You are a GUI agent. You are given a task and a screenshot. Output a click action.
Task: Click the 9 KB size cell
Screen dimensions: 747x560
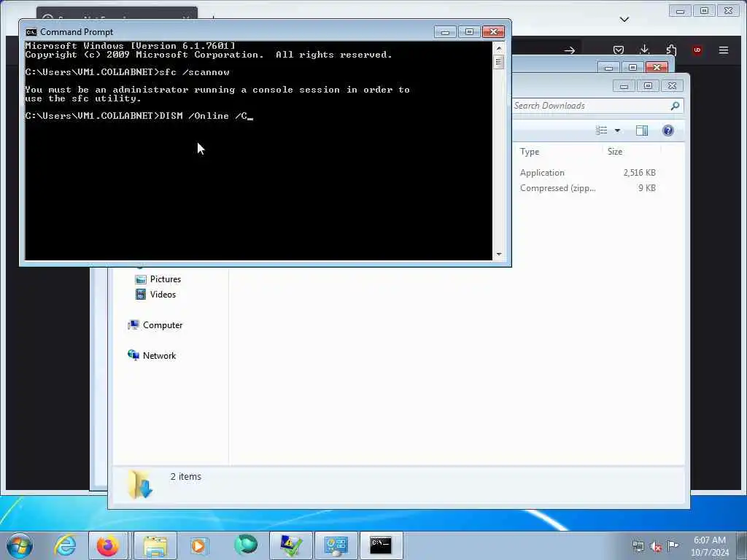click(647, 188)
